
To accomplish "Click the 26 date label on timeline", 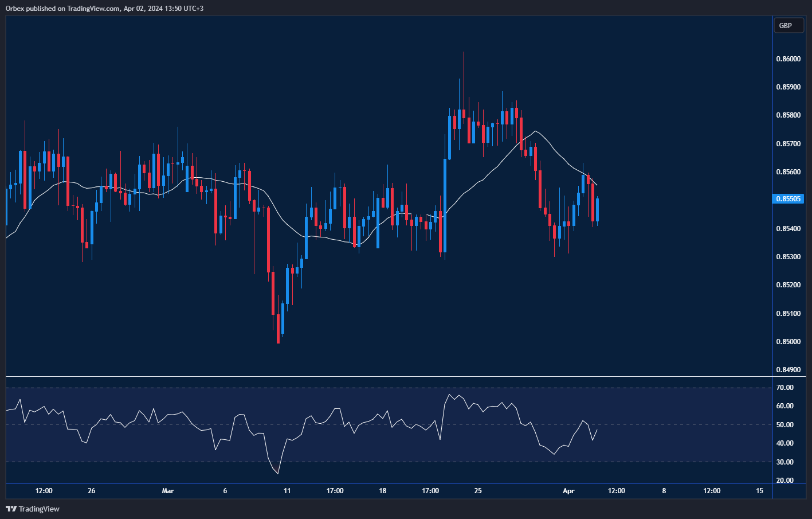I will pos(92,491).
